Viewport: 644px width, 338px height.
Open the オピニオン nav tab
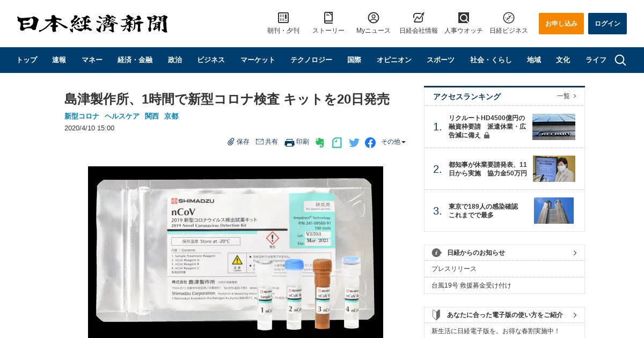pyautogui.click(x=394, y=60)
